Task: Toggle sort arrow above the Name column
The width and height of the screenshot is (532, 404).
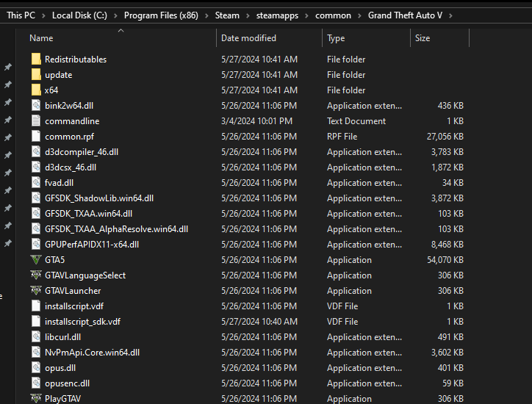Action: (121, 31)
